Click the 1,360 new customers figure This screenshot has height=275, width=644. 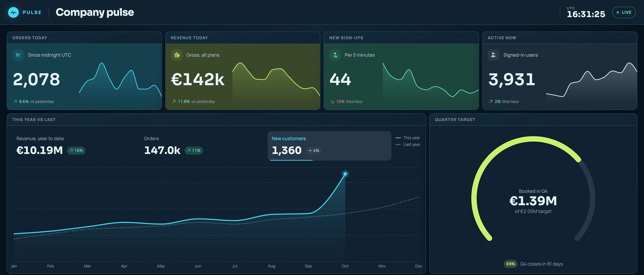(x=287, y=150)
